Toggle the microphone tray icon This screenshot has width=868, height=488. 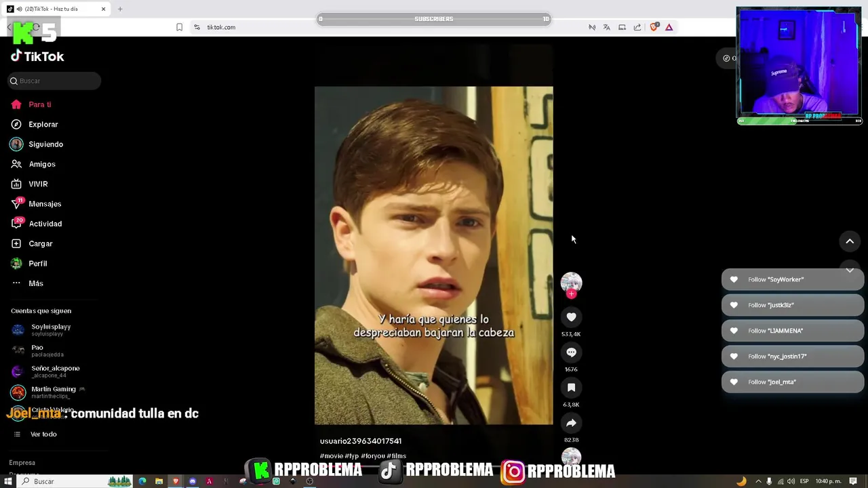click(x=769, y=481)
